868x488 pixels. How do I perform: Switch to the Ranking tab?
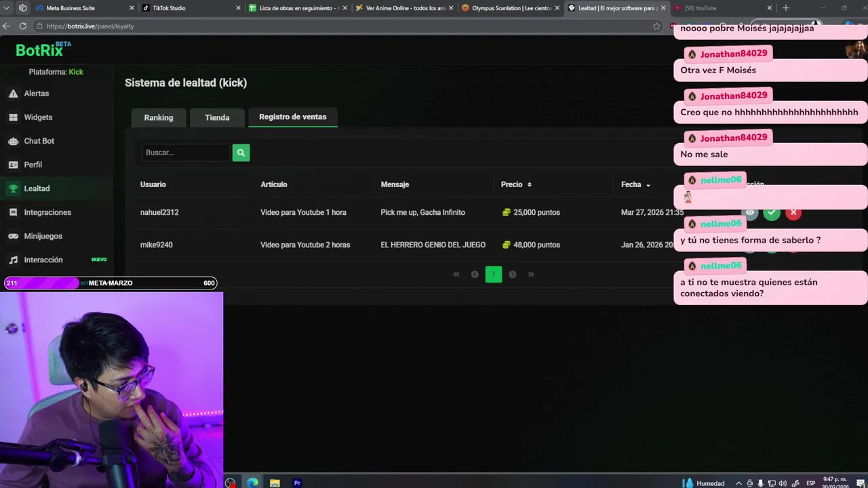tap(159, 117)
